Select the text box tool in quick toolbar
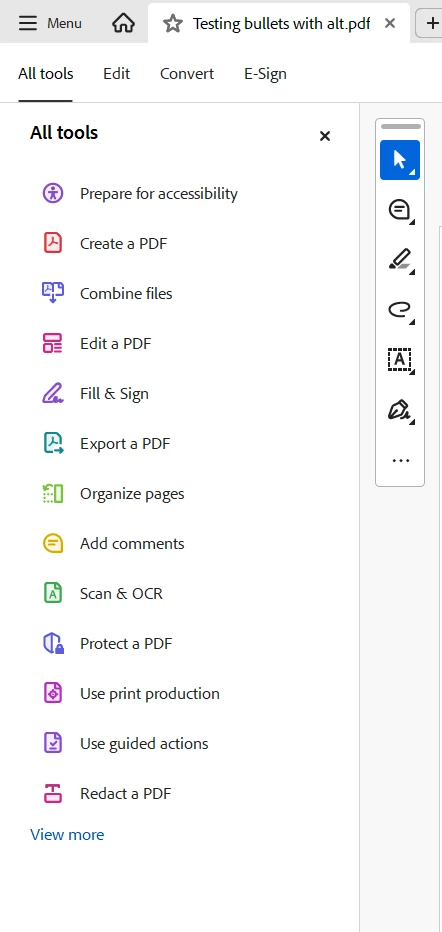 (x=400, y=360)
